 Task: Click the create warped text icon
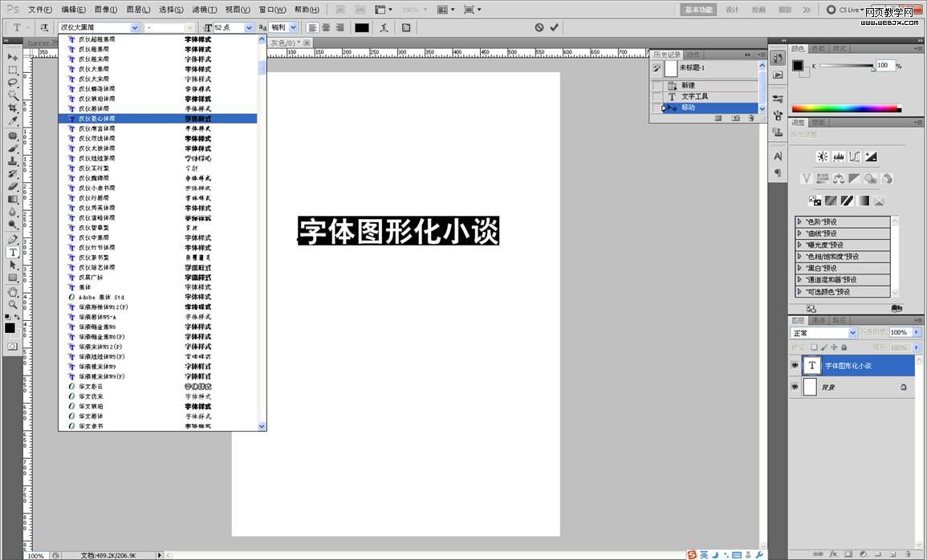384,27
